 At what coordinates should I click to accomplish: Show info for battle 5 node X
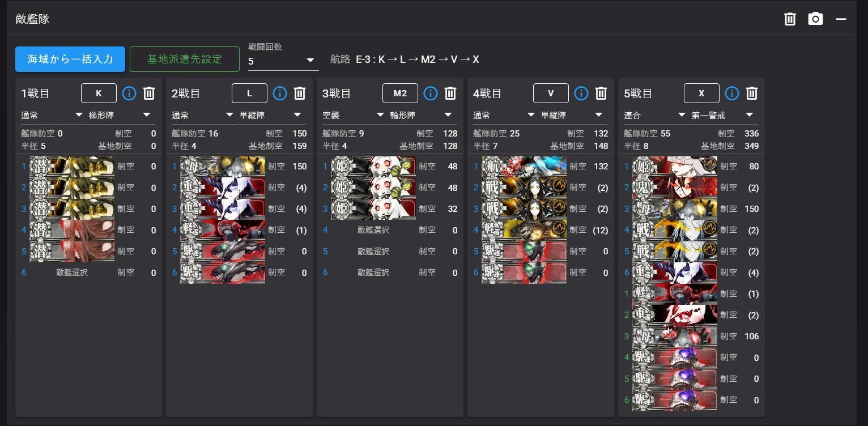[x=732, y=93]
